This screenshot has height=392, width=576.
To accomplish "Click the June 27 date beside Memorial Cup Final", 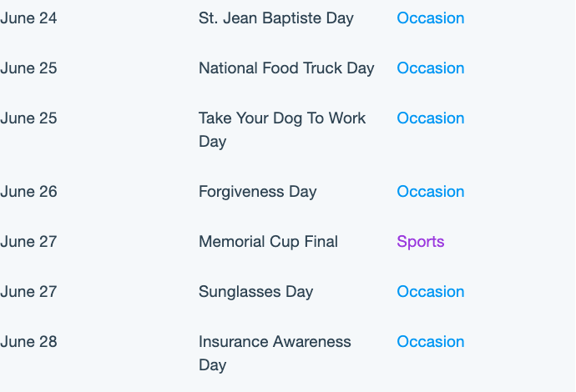I will tap(28, 242).
